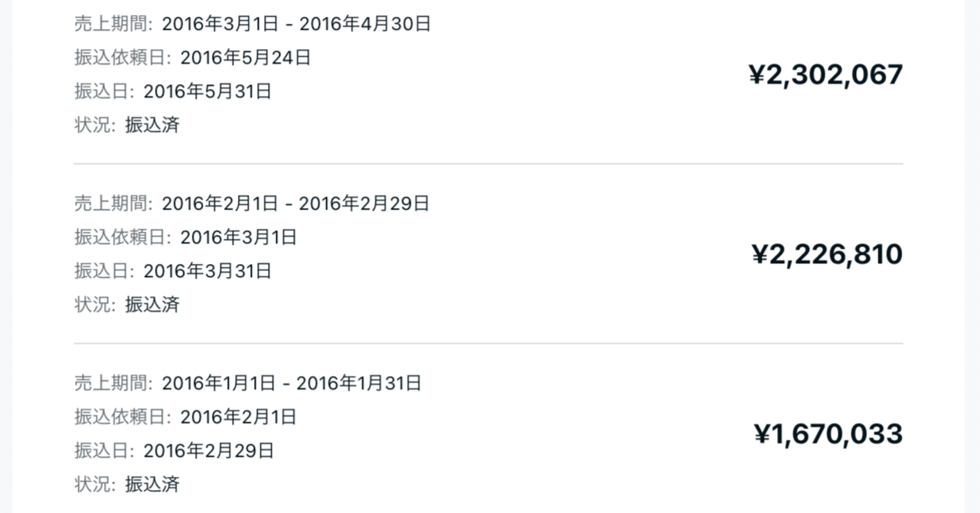980x513 pixels.
Task: Click the 振込日 value 2016年3月31日
Action: pos(207,271)
